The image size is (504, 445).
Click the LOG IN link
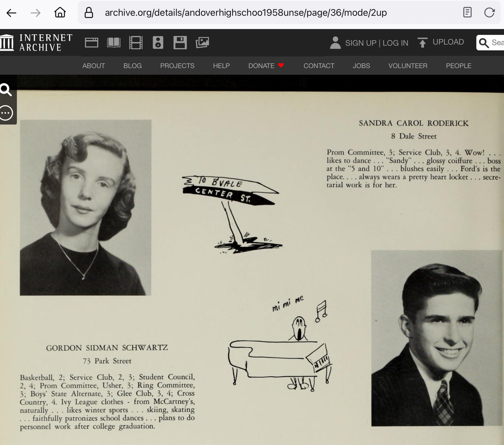click(x=395, y=43)
